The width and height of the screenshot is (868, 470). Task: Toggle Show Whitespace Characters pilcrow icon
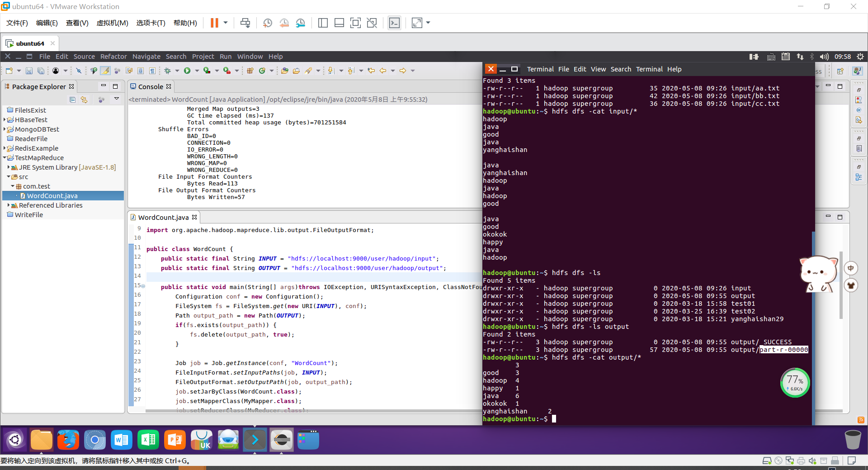coord(152,71)
